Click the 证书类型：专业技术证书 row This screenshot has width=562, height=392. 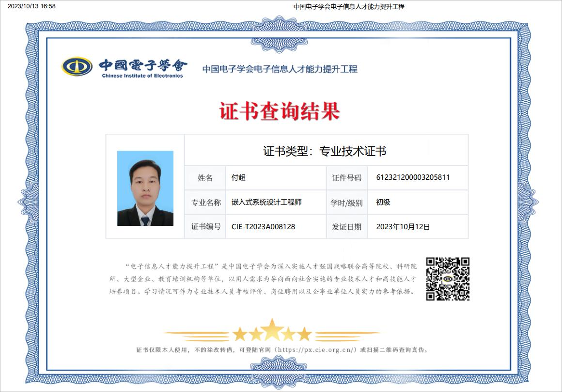(326, 151)
